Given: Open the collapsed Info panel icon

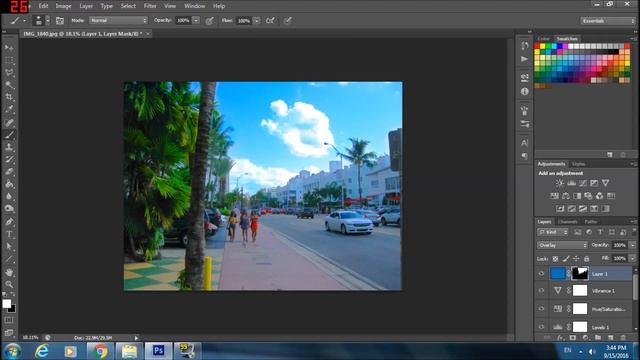Looking at the screenshot, I should click(x=524, y=91).
